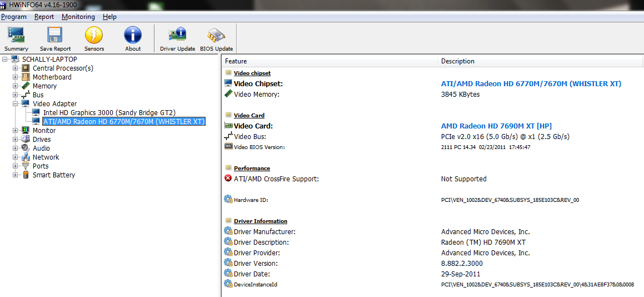Click the Audio speaker tree icon
The width and height of the screenshot is (644, 297).
point(26,148)
